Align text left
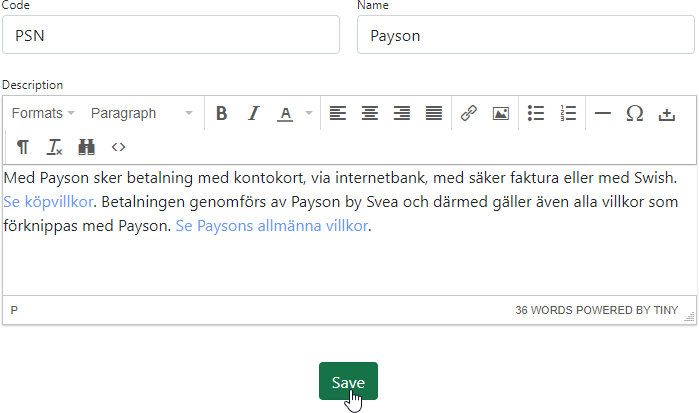Viewport: 699px width, 413px height. pos(338,114)
